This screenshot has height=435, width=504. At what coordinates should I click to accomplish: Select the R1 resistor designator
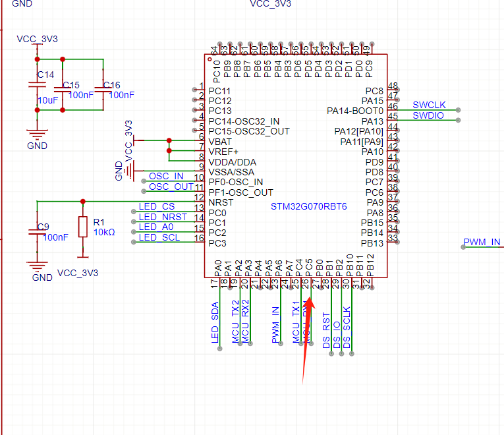point(99,222)
